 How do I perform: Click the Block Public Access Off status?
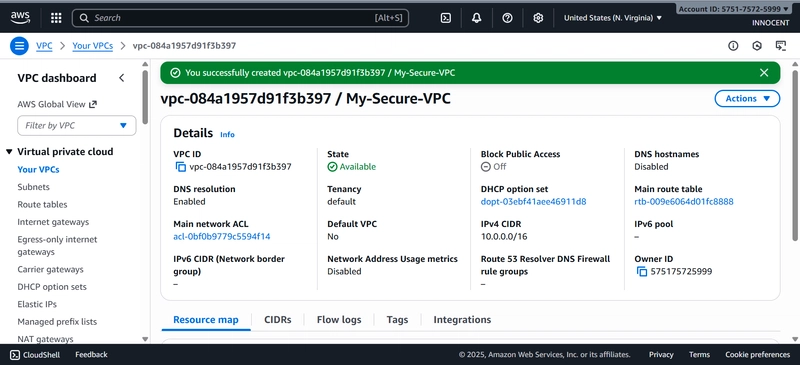(x=493, y=167)
